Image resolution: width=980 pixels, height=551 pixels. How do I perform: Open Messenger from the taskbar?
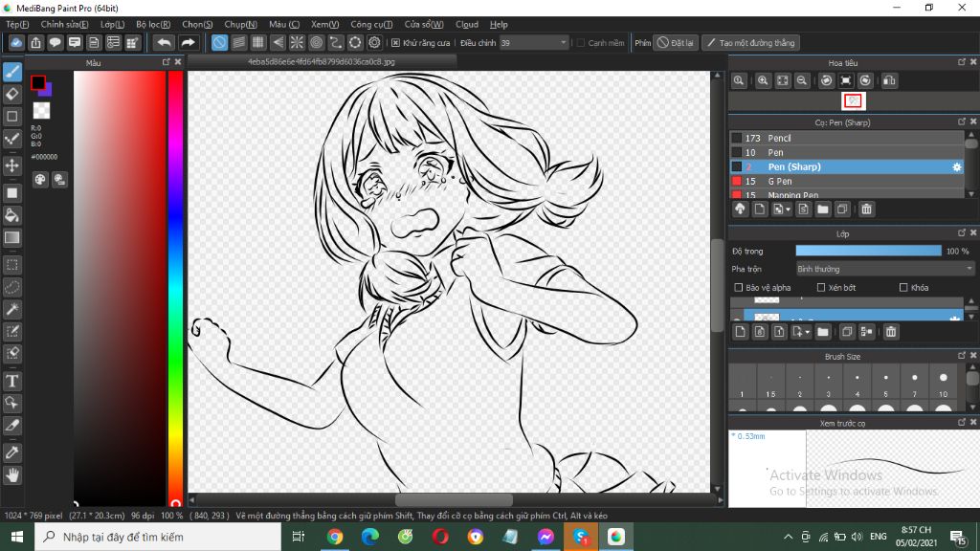coord(546,537)
